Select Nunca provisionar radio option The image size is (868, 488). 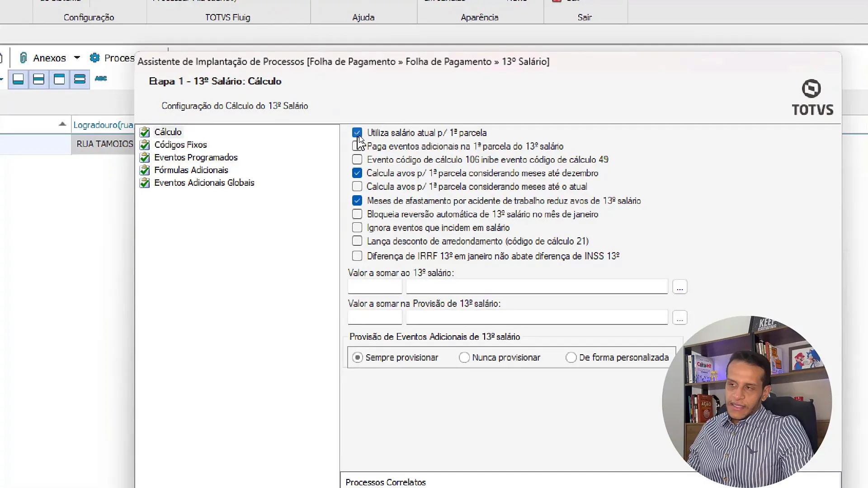[464, 357]
